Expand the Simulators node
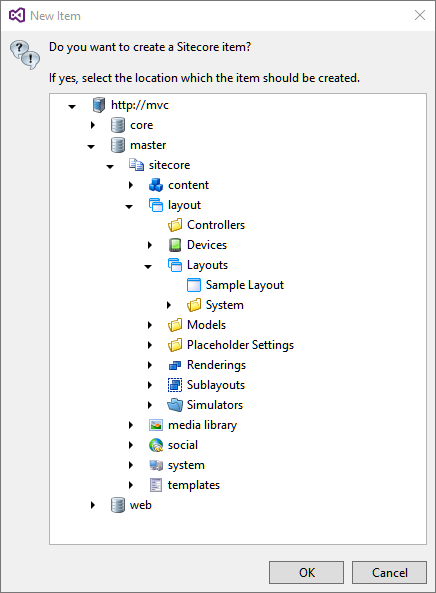This screenshot has height=593, width=436. click(150, 405)
